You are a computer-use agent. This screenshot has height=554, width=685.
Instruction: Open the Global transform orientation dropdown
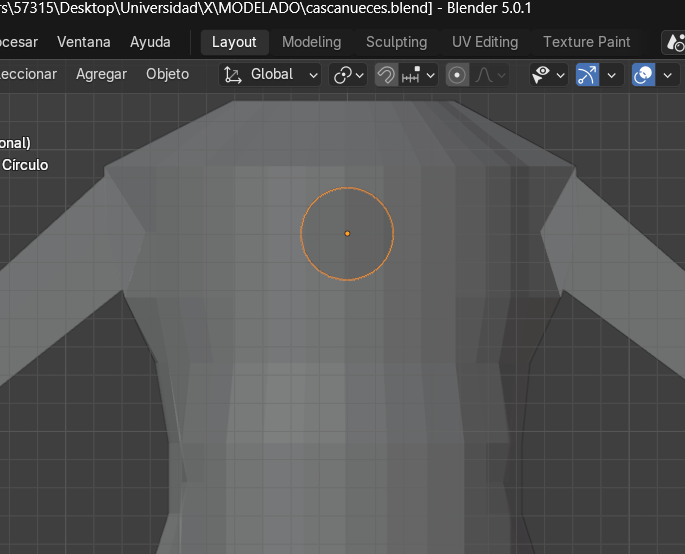(x=271, y=75)
